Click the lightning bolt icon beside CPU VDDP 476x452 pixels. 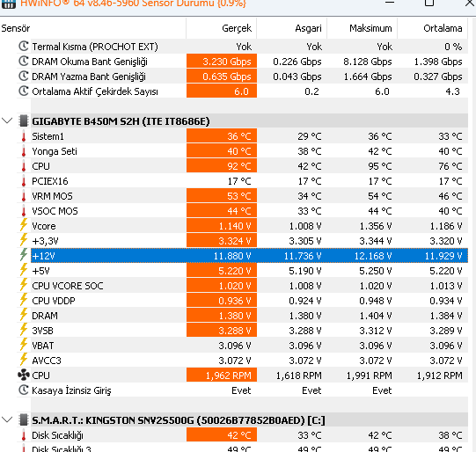pyautogui.click(x=24, y=300)
